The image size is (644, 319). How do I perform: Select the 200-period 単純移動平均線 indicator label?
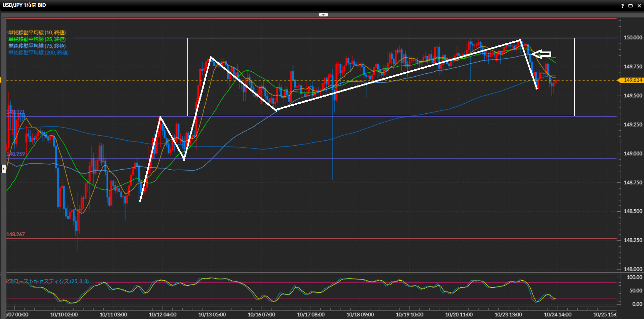(38, 53)
